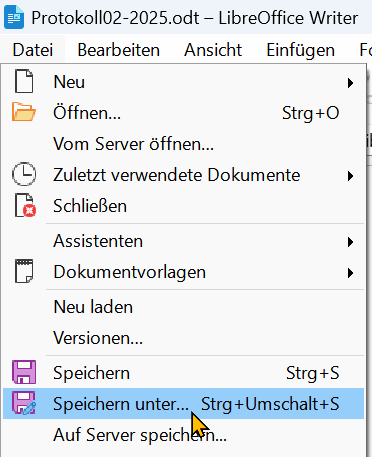Expand the Neu submenu arrow
372x457 pixels.
350,83
